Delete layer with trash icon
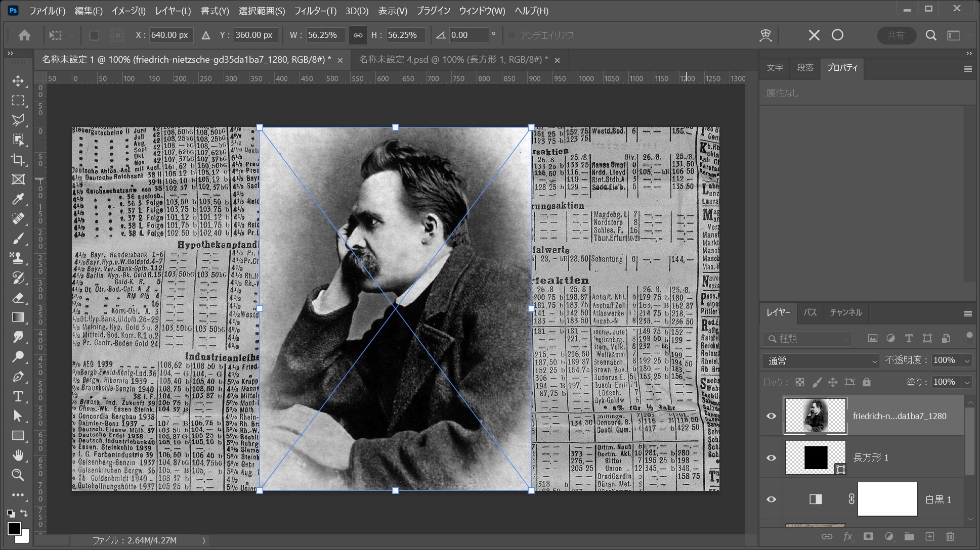980x550 pixels. [950, 537]
